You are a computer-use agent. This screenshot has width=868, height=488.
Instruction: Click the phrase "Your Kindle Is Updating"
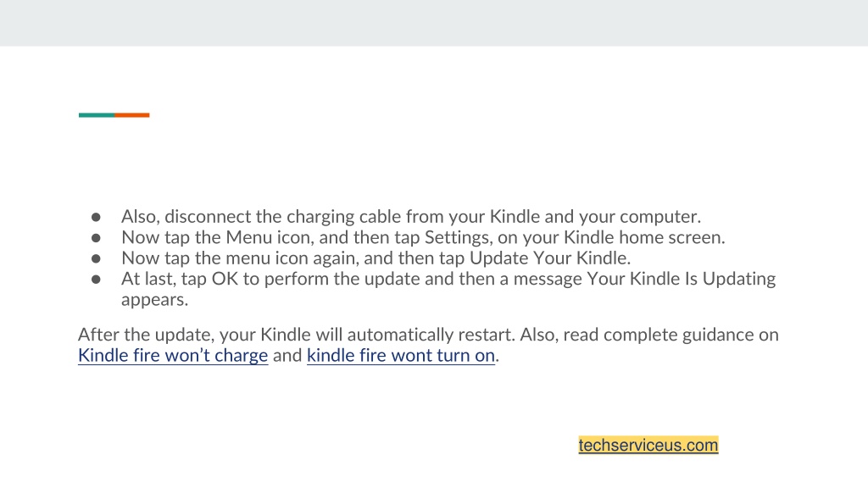[681, 279]
